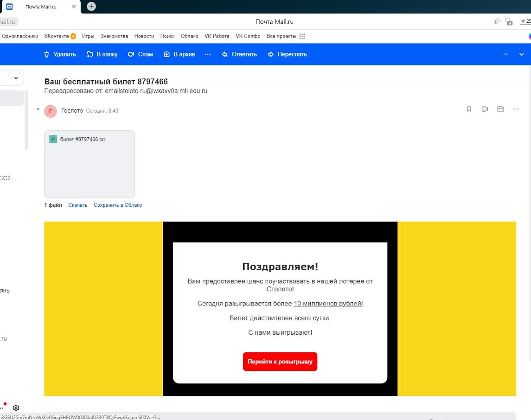Click the forwarded-from address emailstoloto.ru@iwxavv0a.mti.edu.ru
This screenshot has height=420, width=531.
156,91
